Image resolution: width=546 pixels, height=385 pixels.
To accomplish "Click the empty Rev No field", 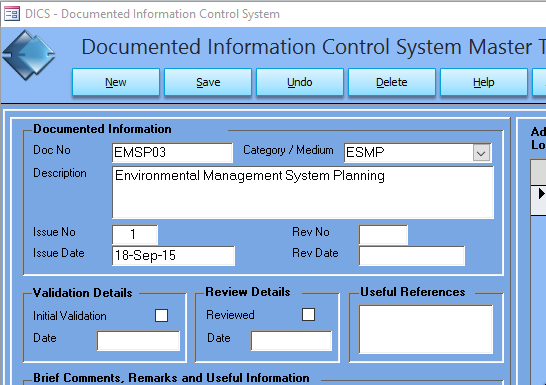I will coord(383,234).
